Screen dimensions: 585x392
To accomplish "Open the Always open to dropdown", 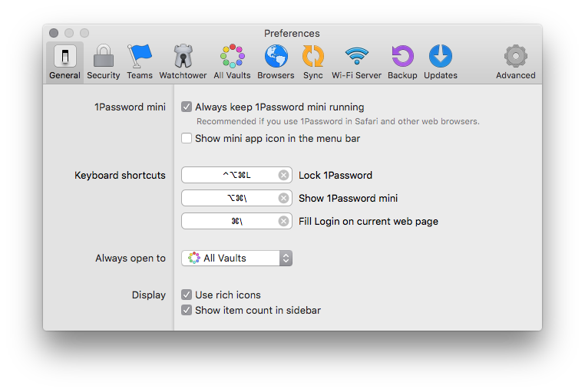I will (x=236, y=258).
